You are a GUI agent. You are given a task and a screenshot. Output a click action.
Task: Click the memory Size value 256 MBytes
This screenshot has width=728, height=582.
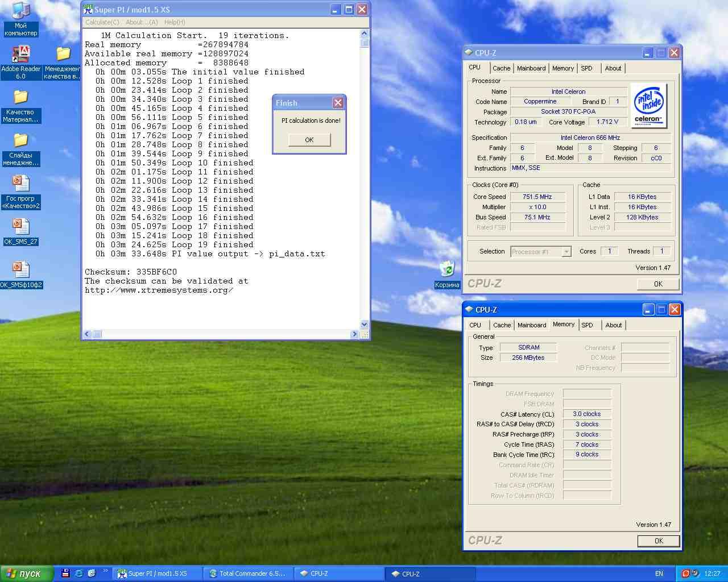(x=528, y=357)
